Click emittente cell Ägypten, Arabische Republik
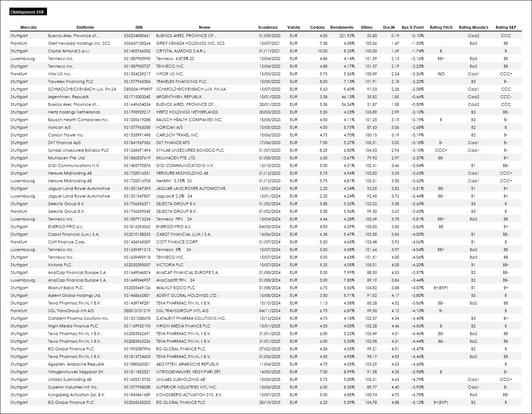This screenshot has height=414, width=532. coord(76,364)
